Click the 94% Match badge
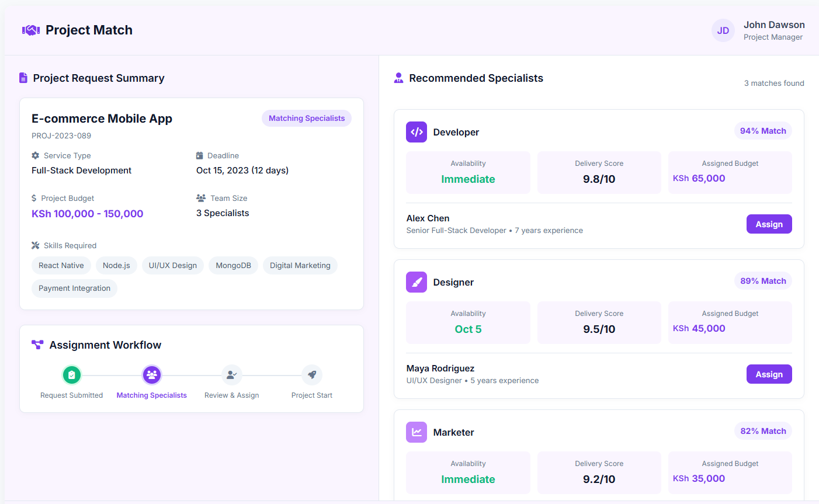 click(x=763, y=131)
